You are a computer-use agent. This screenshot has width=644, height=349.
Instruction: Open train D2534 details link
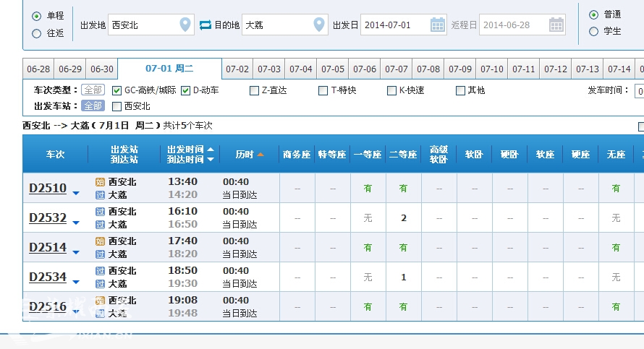pyautogui.click(x=48, y=277)
